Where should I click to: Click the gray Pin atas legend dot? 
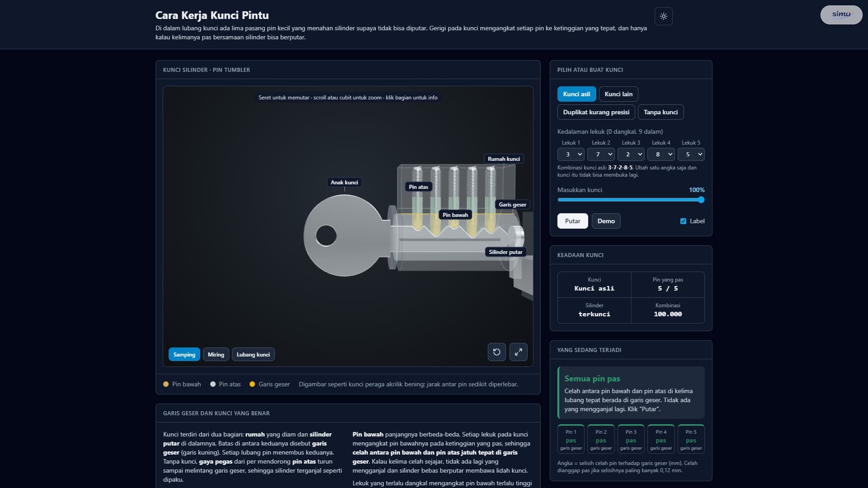pos(213,384)
